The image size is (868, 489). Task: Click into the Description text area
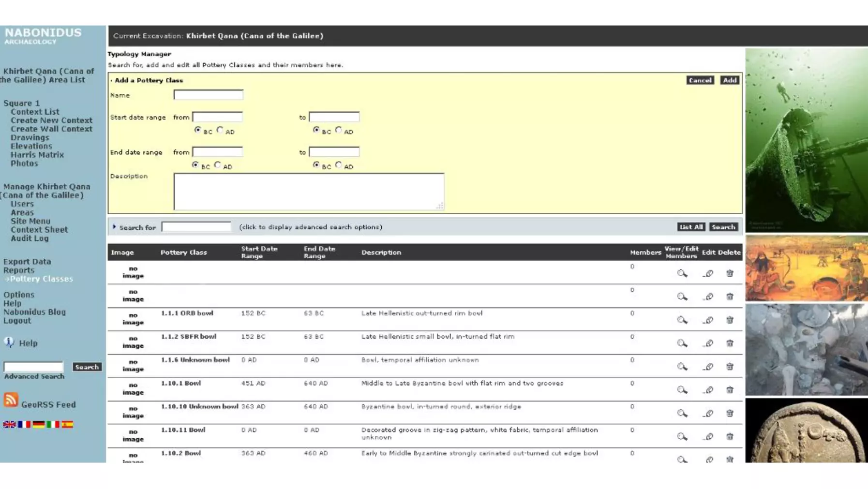[309, 192]
